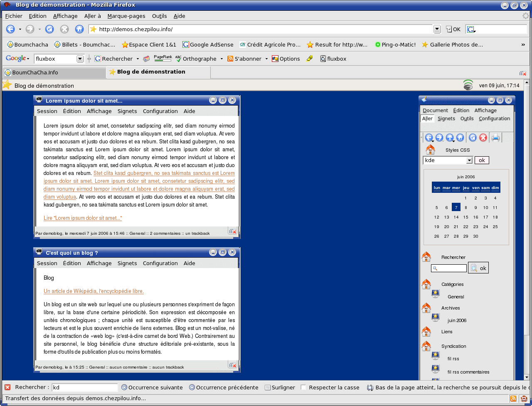Expand the URL bar history dropdown
This screenshot has height=406, width=532.
437,29
